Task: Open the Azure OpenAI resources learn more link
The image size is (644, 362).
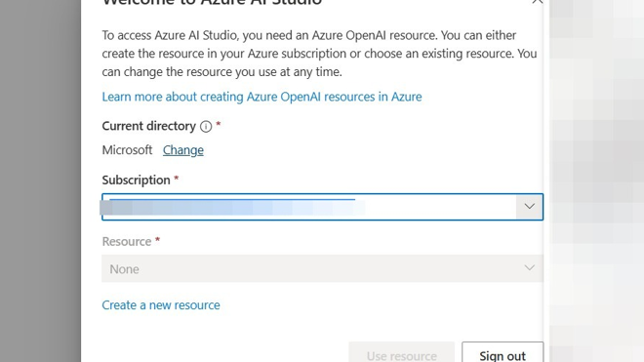Action: pyautogui.click(x=262, y=97)
